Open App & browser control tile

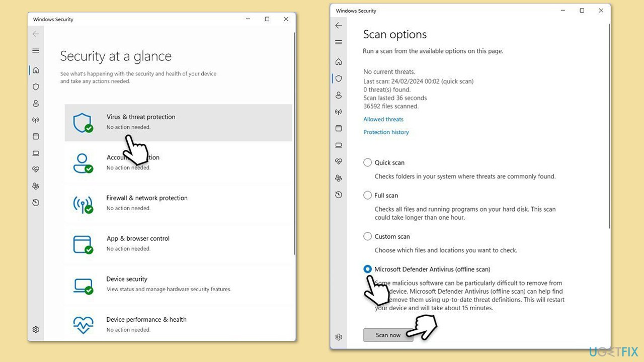click(179, 244)
